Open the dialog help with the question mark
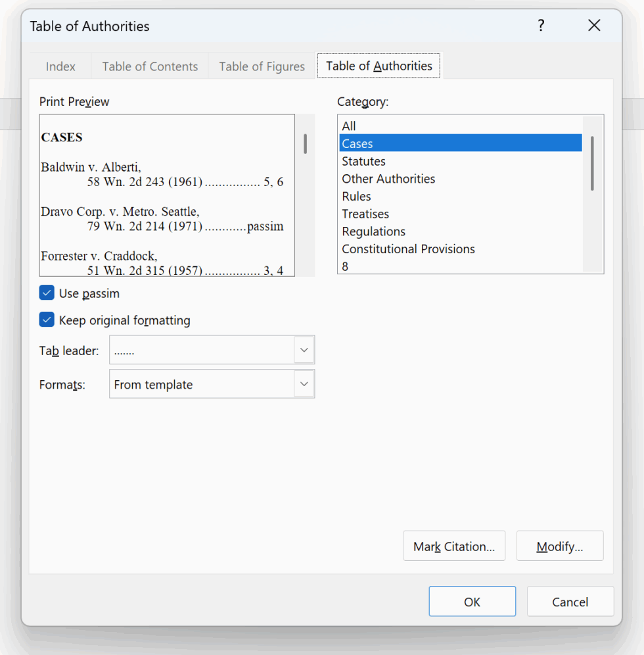644x655 pixels. coord(541,26)
